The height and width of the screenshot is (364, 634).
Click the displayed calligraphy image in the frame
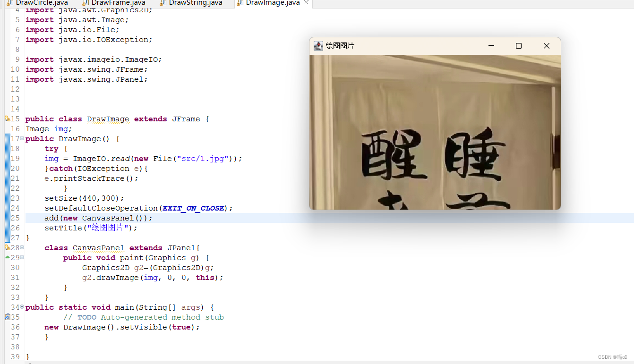click(x=435, y=132)
